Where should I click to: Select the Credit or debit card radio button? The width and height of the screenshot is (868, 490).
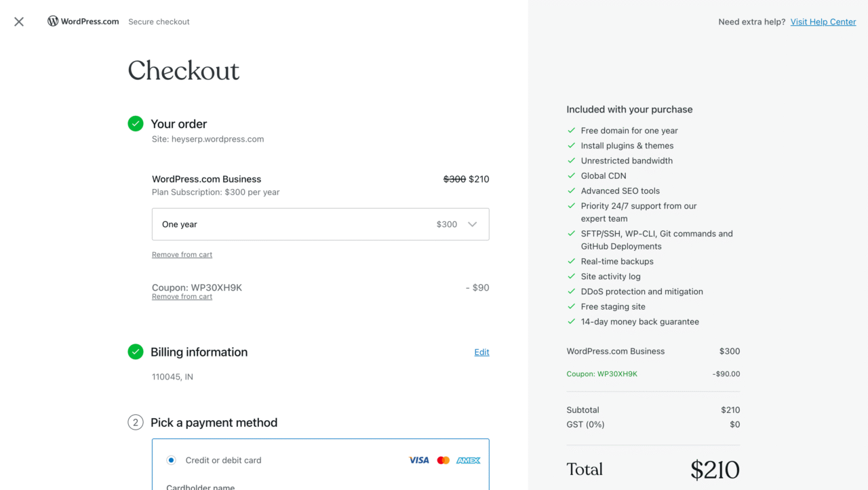tap(171, 460)
